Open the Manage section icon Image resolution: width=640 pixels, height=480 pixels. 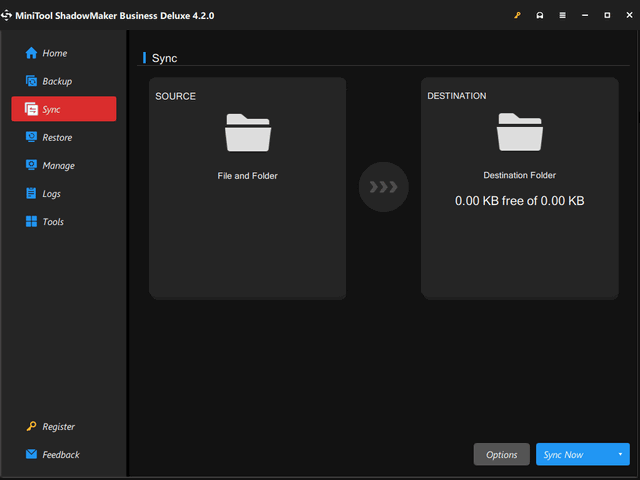[31, 165]
